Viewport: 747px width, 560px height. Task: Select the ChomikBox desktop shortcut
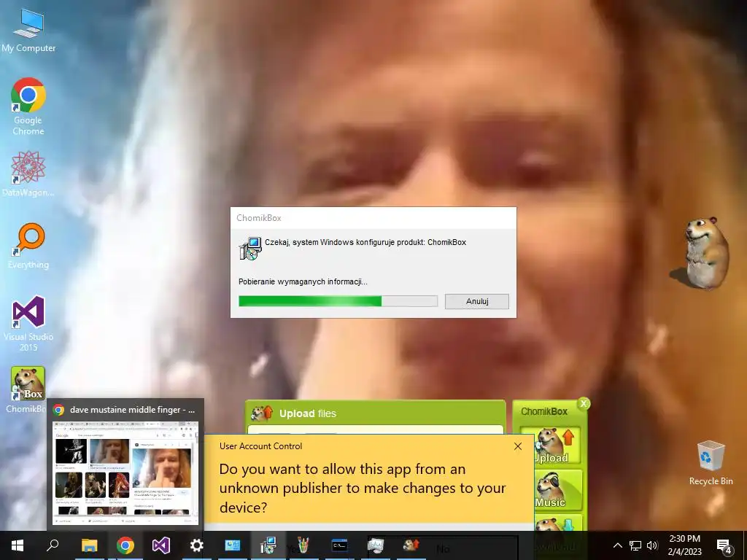[28, 389]
